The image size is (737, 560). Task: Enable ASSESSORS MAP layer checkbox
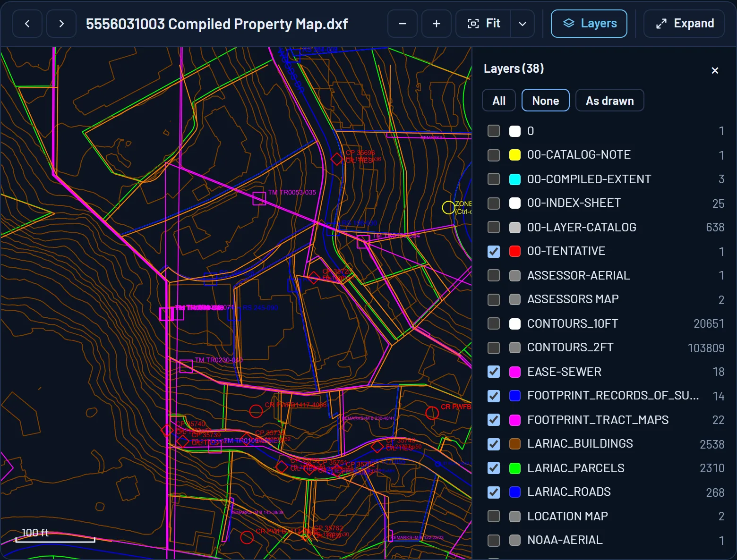click(494, 299)
